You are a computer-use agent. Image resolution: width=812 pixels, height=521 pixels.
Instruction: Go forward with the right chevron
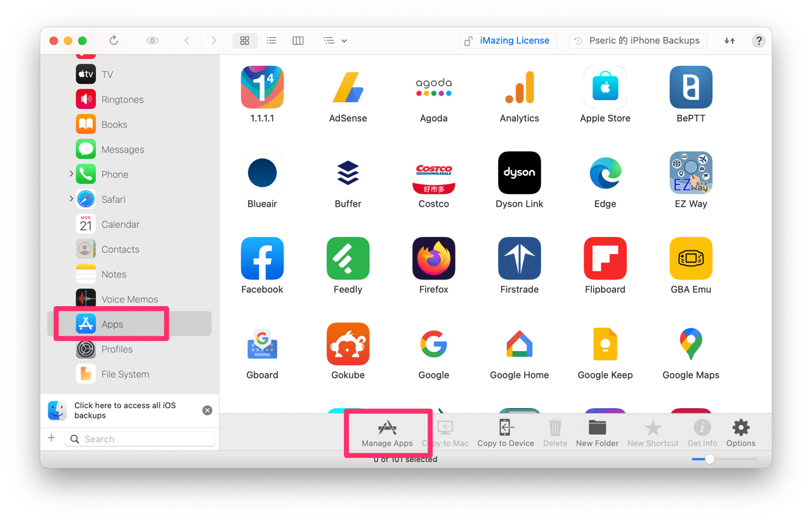(x=214, y=41)
